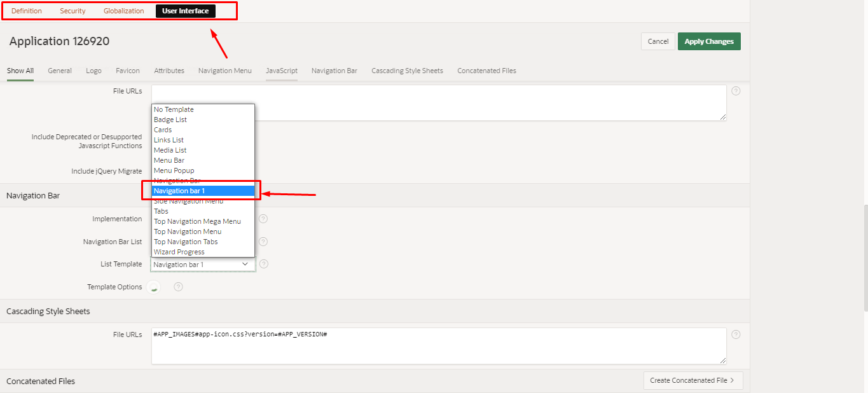The height and width of the screenshot is (393, 868).
Task: Click the Template Options round icon button
Action: [153, 287]
